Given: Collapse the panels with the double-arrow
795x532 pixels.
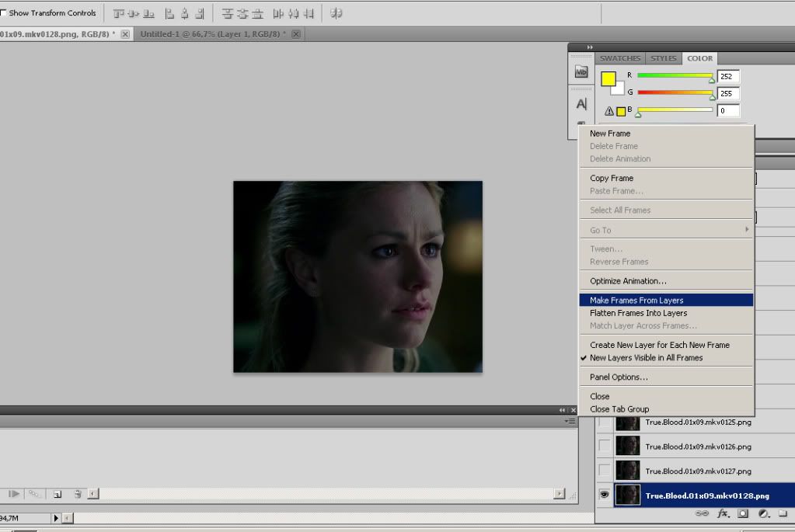Looking at the screenshot, I should [x=590, y=47].
